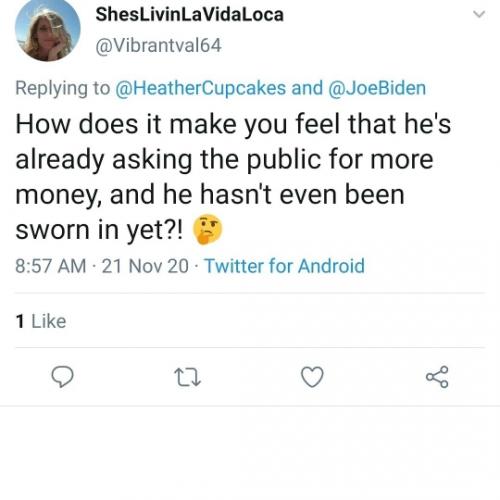Click the thinking face emoji
The image size is (500, 500).
[x=208, y=229]
